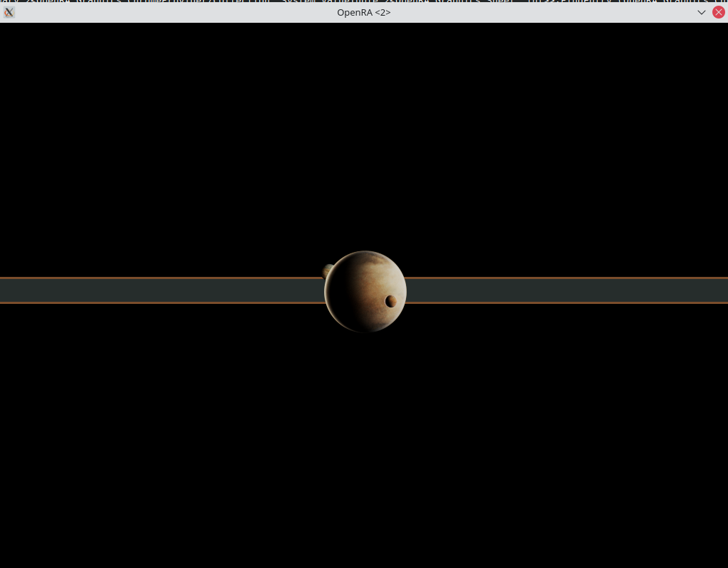Click the garbled text strip above the title bar
The image size is (728, 568).
click(x=364, y=2)
